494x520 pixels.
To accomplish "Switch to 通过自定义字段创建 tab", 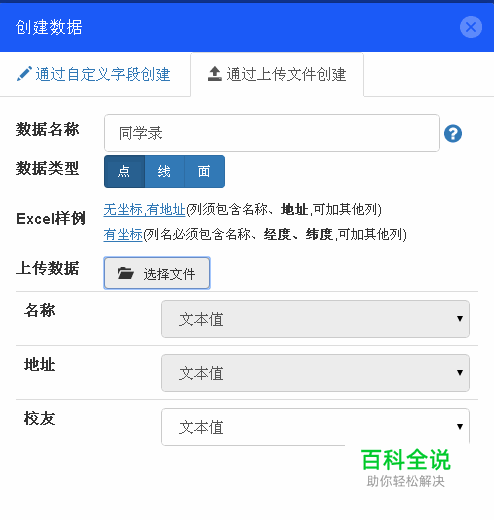I will (95, 74).
